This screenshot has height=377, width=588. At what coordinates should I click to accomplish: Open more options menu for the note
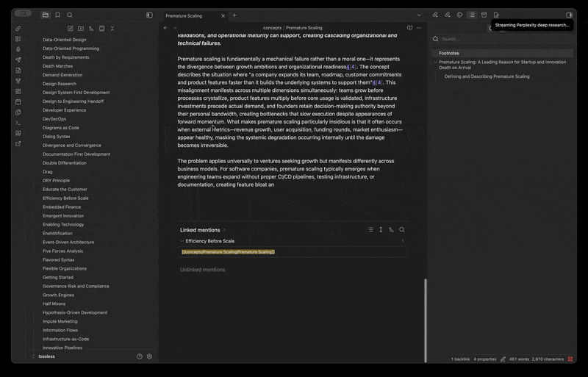click(419, 28)
